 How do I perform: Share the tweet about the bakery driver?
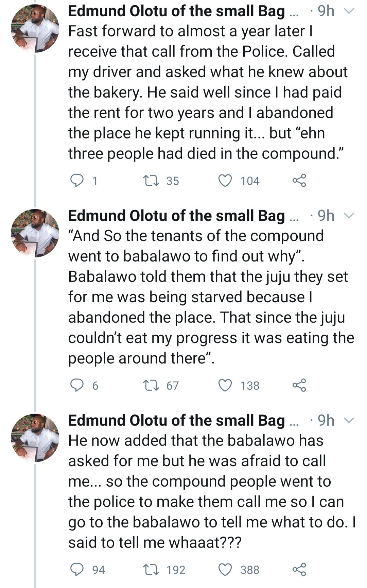[299, 181]
